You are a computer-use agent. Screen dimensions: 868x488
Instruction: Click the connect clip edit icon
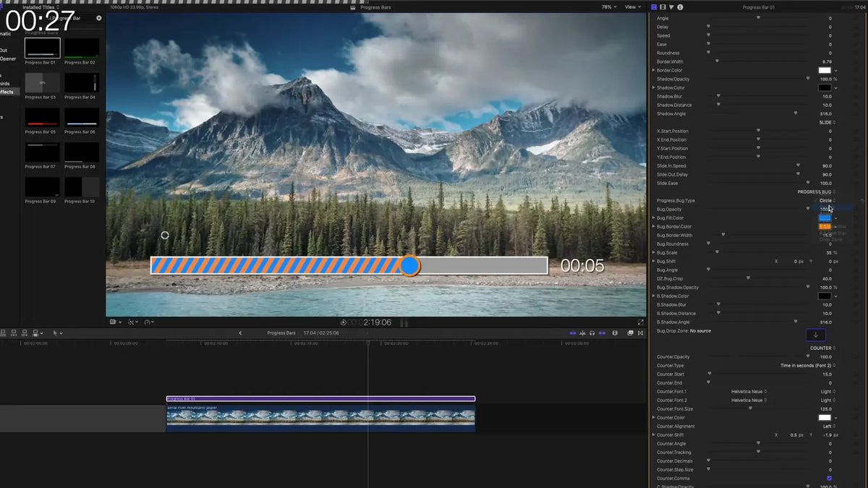click(x=3, y=333)
